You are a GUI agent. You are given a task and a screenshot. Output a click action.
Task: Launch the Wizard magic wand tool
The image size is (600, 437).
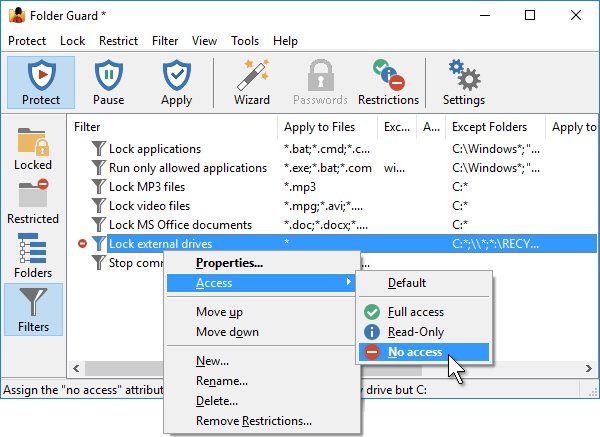pyautogui.click(x=252, y=82)
